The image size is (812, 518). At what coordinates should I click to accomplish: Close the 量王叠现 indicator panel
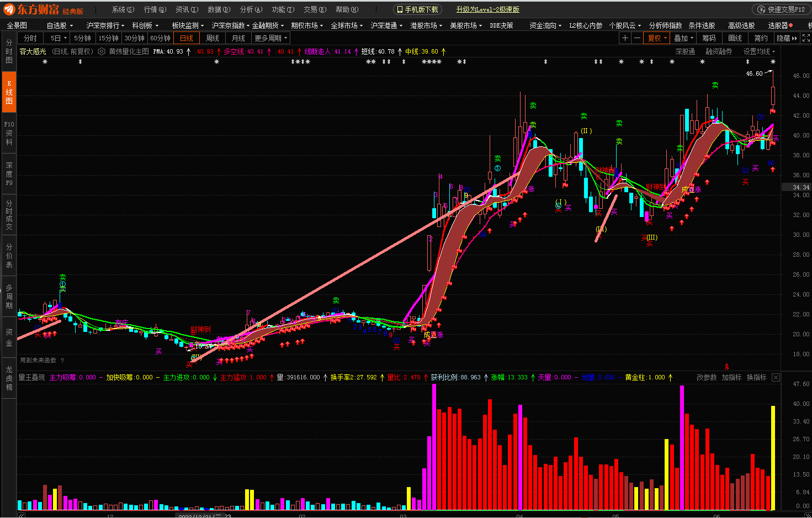(776, 377)
